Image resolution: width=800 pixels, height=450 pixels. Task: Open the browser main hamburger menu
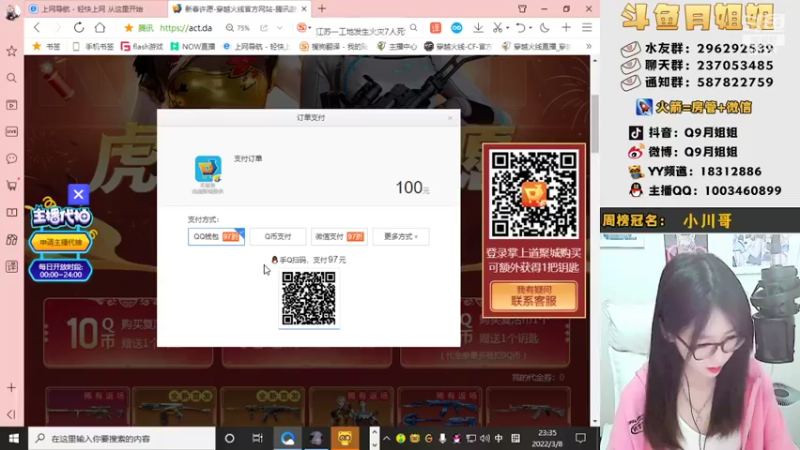point(587,28)
